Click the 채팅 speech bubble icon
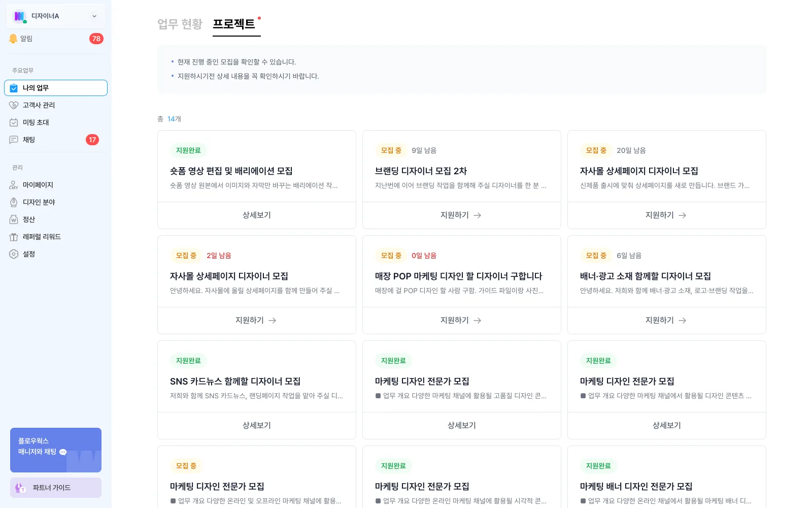 coord(14,140)
